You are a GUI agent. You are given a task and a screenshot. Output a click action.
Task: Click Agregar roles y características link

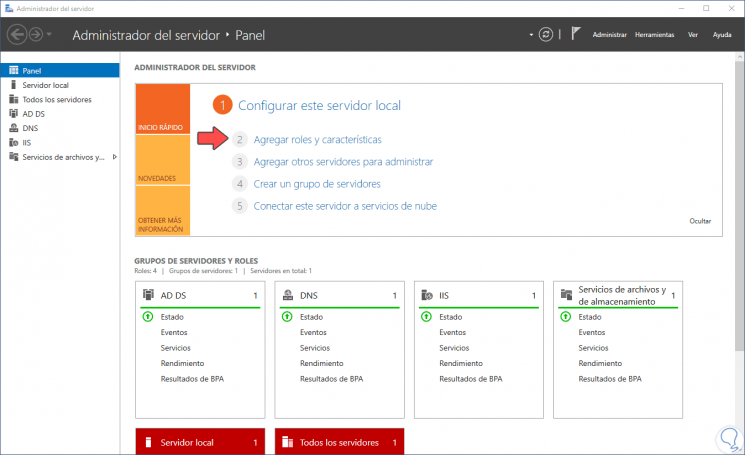[317, 140]
